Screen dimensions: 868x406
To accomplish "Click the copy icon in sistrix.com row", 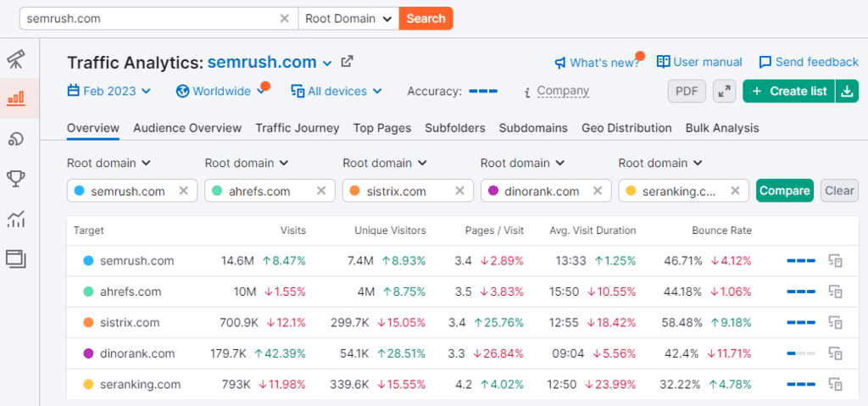I will [835, 322].
